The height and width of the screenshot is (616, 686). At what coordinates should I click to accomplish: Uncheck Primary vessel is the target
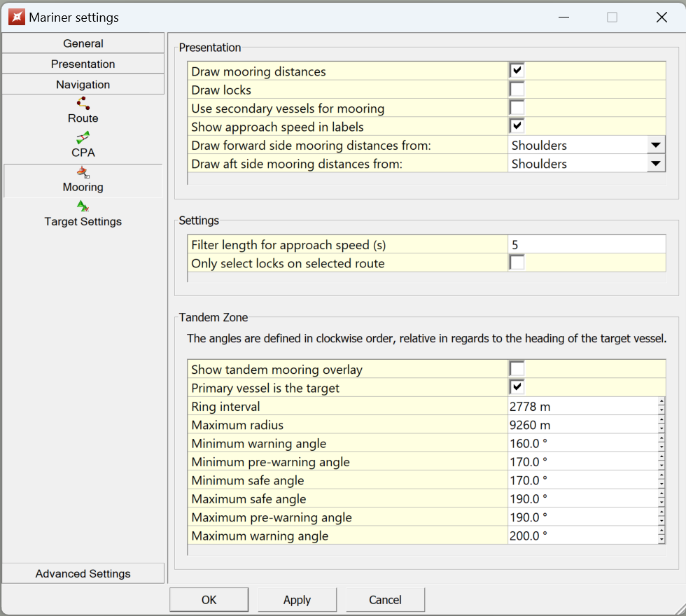click(x=517, y=387)
